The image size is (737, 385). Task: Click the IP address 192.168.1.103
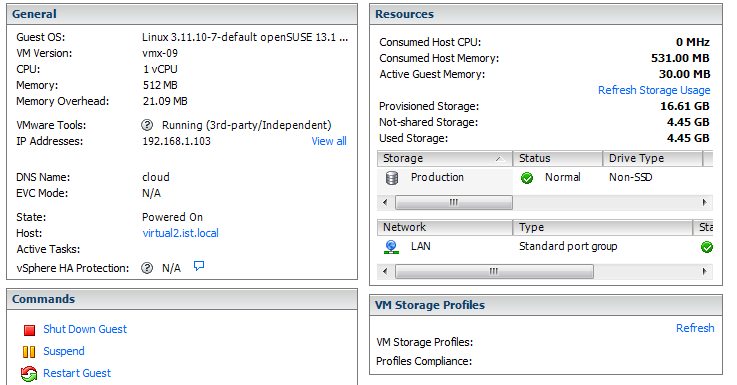pyautogui.click(x=176, y=141)
